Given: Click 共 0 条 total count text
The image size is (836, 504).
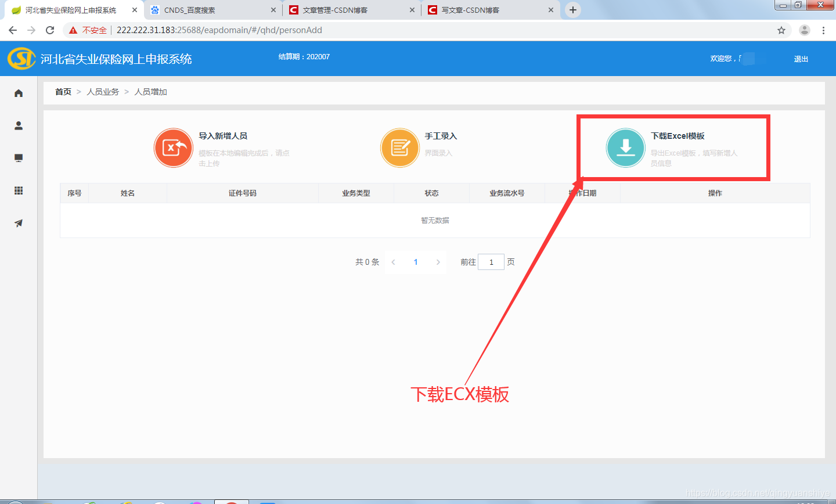Looking at the screenshot, I should [367, 262].
